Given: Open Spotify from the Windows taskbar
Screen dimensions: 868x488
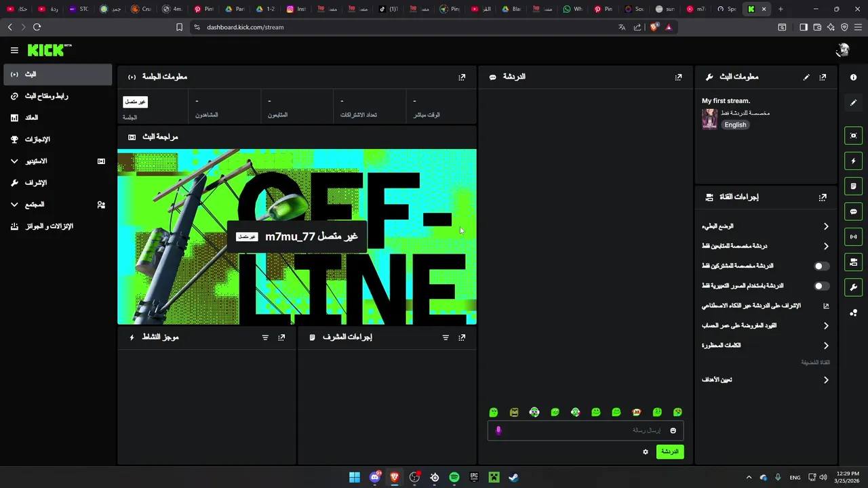Looking at the screenshot, I should pyautogui.click(x=454, y=478).
